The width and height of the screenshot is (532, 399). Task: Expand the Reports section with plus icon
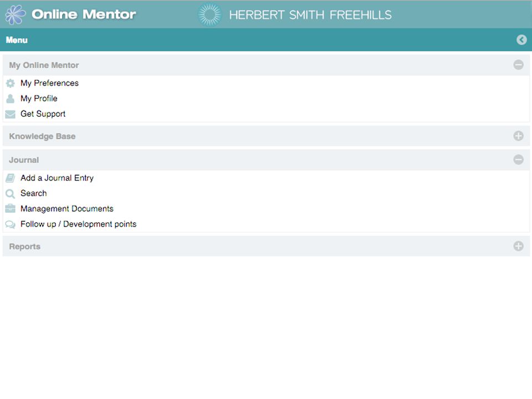518,246
